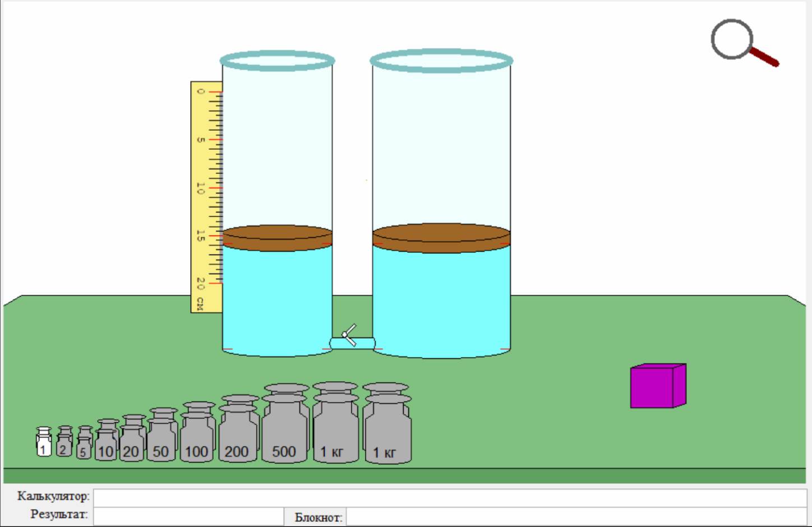Click the teal rim of left cylinder
The height and width of the screenshot is (527, 812).
pos(277,61)
